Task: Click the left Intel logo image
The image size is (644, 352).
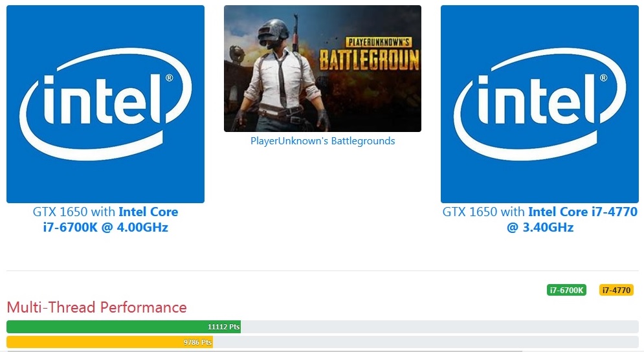Action: (105, 104)
